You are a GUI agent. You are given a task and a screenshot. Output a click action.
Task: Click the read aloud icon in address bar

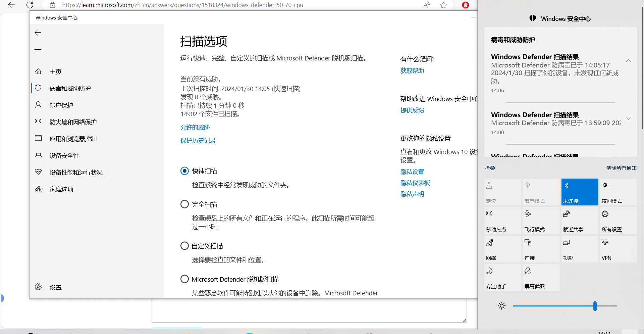click(x=427, y=5)
